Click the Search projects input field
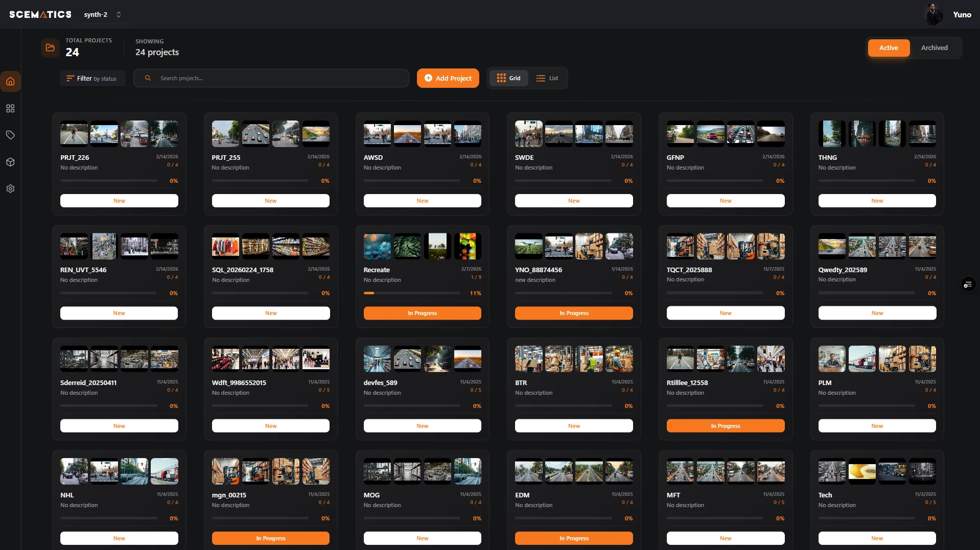 (276, 79)
